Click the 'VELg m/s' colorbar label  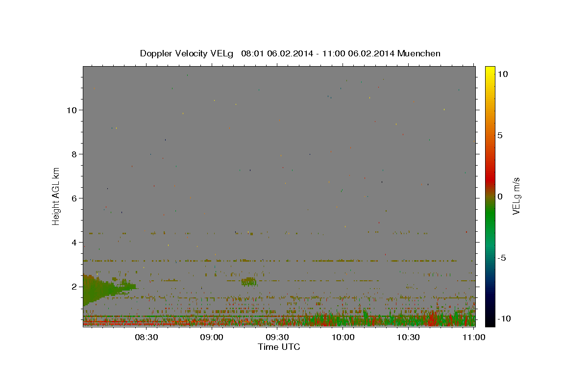[516, 196]
